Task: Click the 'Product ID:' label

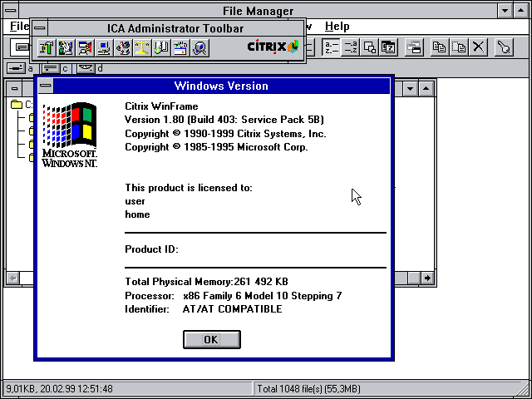Action: [151, 249]
